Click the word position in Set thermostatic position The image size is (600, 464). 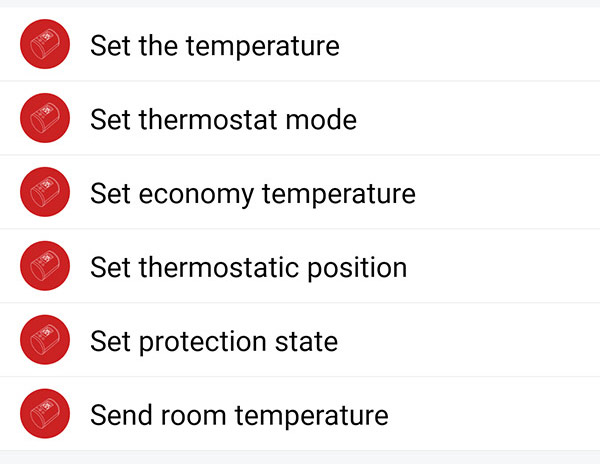[357, 269]
